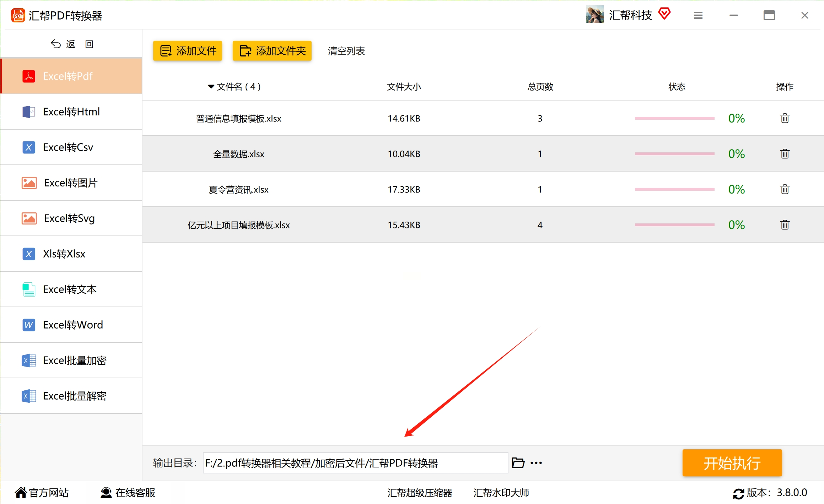
Task: Select the file 亿元以上项目填报模板.xlsx
Action: 239,225
